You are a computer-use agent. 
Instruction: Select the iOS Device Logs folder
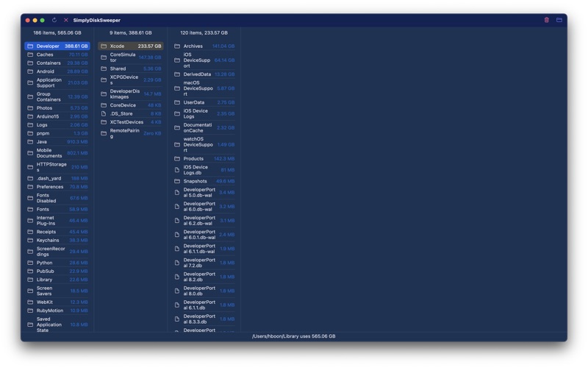[204, 113]
